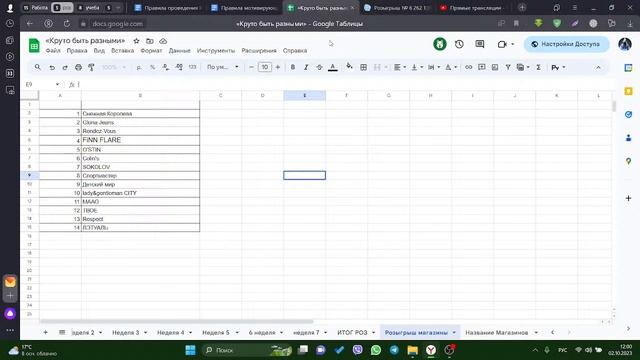Open more number formats (123)
The height and width of the screenshot is (360, 640).
pos(192,67)
